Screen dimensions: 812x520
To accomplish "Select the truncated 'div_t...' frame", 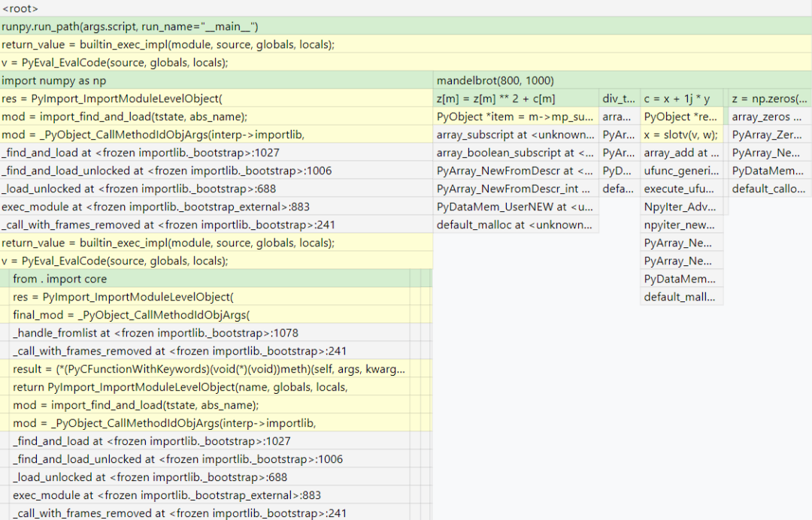I will click(x=620, y=98).
